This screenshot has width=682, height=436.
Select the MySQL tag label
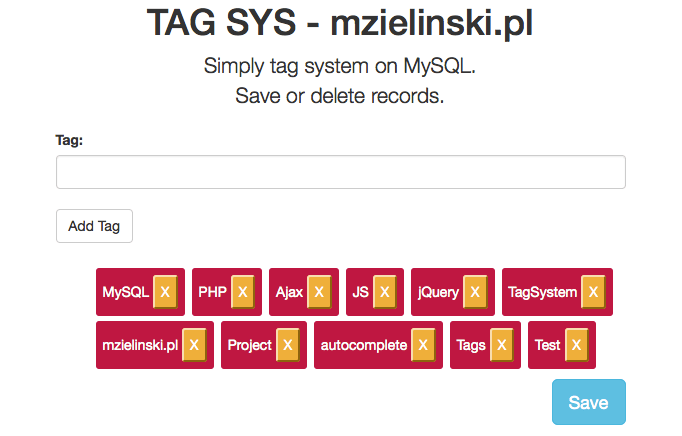click(126, 292)
